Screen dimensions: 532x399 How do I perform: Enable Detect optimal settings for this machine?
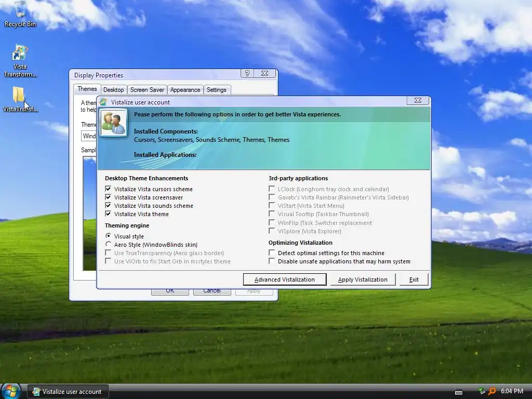pyautogui.click(x=271, y=253)
